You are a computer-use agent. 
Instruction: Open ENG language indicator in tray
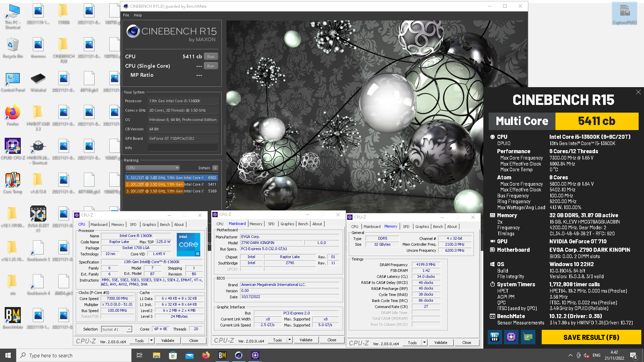596,355
